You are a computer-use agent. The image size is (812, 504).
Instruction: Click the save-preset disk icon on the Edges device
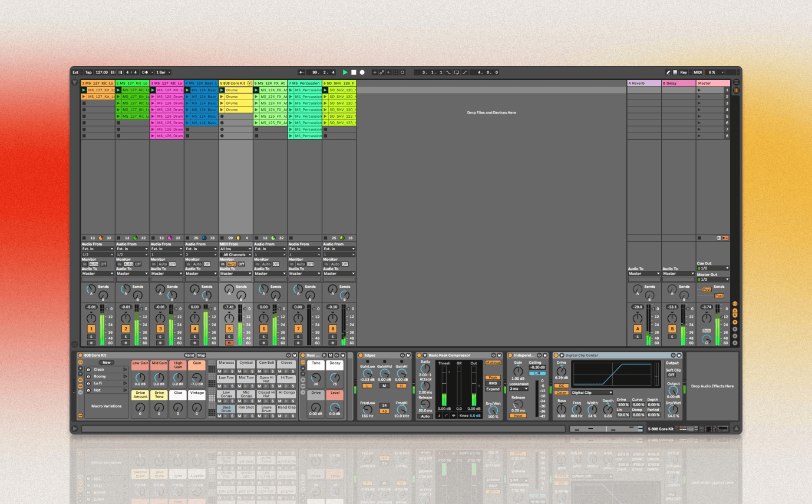[x=408, y=355]
